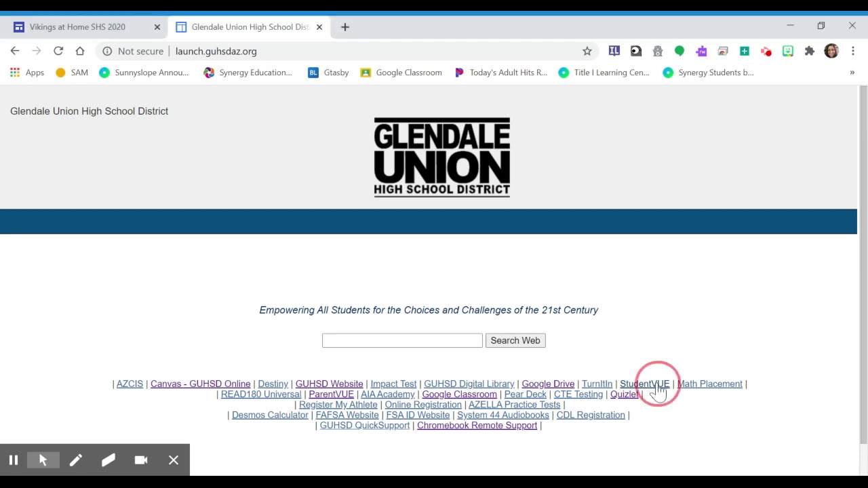868x488 pixels.
Task: Reload the page with the refresh icon
Action: tap(58, 51)
